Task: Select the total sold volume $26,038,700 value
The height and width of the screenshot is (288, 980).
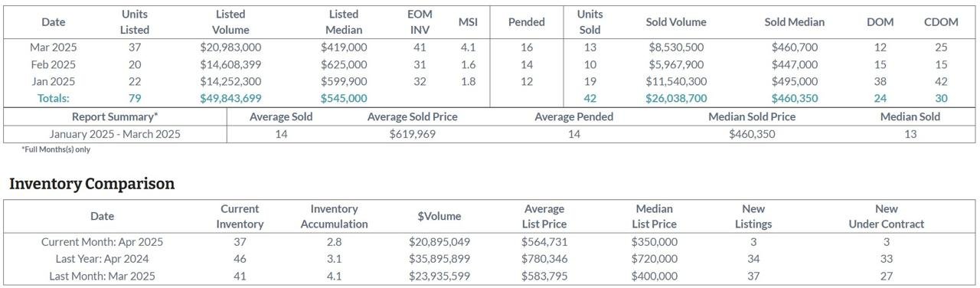Action: point(676,98)
